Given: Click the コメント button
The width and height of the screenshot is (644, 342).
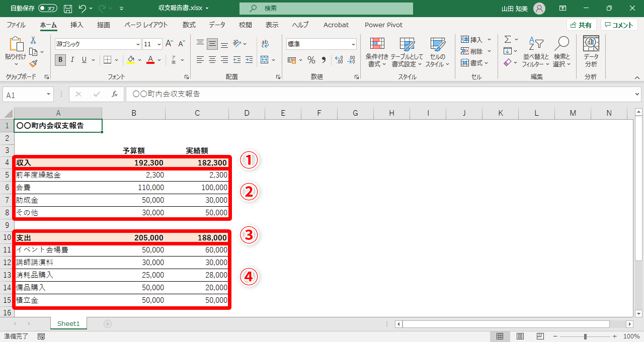Looking at the screenshot, I should click(x=619, y=25).
